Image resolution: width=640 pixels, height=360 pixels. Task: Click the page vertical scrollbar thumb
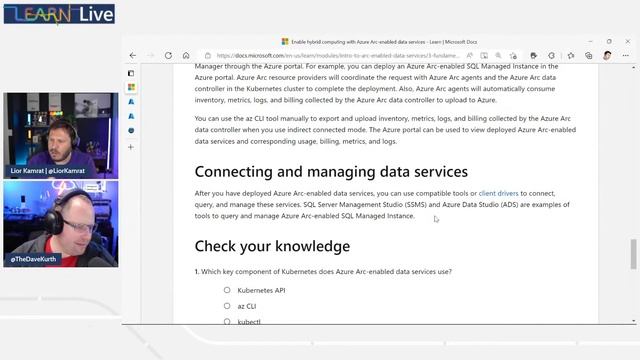point(633,254)
